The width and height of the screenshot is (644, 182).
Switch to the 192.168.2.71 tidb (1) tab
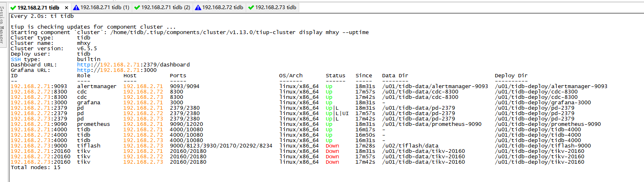tap(102, 7)
